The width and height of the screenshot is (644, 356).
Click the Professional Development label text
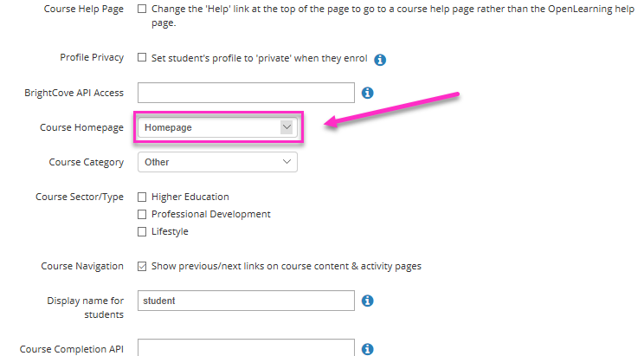pos(211,214)
